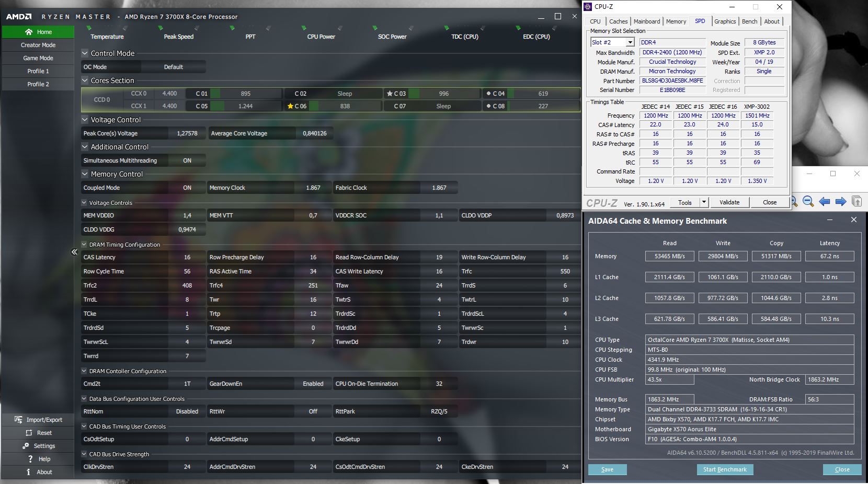Click the Close button in AIDA64 window

[842, 469]
